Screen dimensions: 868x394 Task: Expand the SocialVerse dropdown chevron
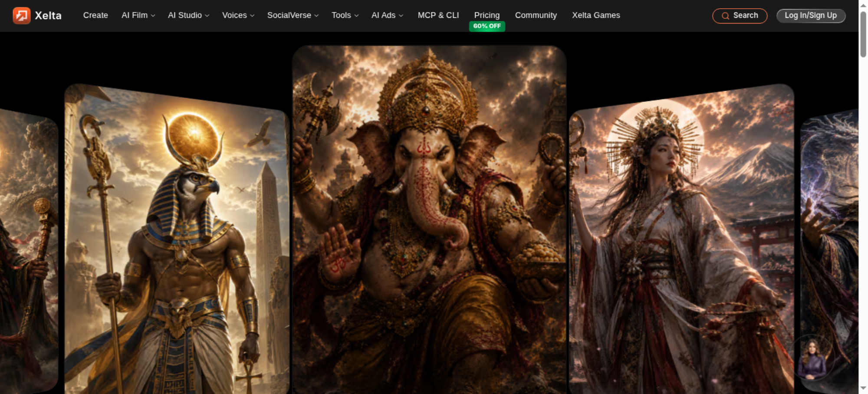point(316,16)
